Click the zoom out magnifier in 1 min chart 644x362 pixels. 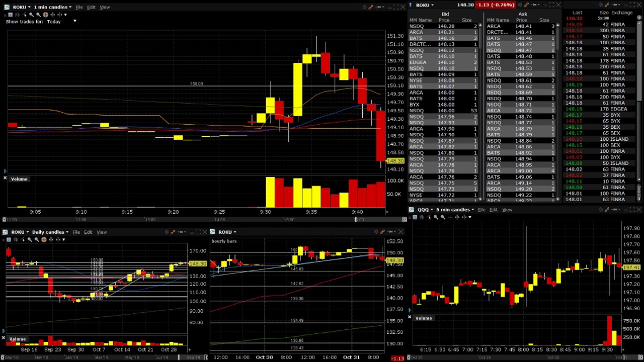(x=38, y=15)
